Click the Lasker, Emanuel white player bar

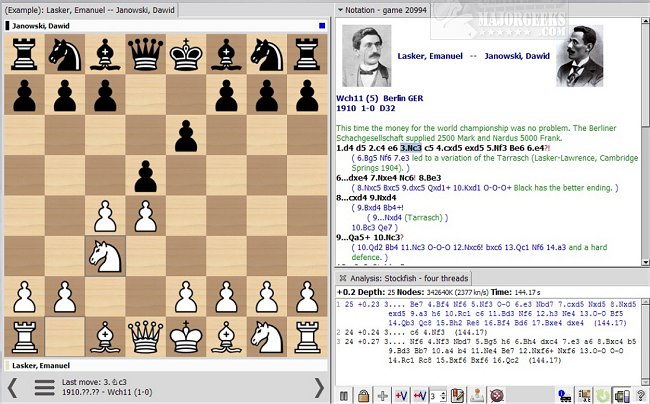pos(165,365)
